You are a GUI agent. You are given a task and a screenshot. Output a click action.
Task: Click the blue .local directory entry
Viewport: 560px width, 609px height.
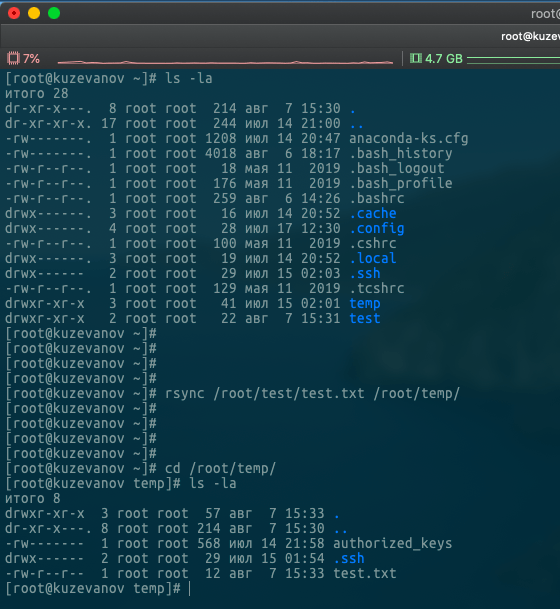coord(373,258)
